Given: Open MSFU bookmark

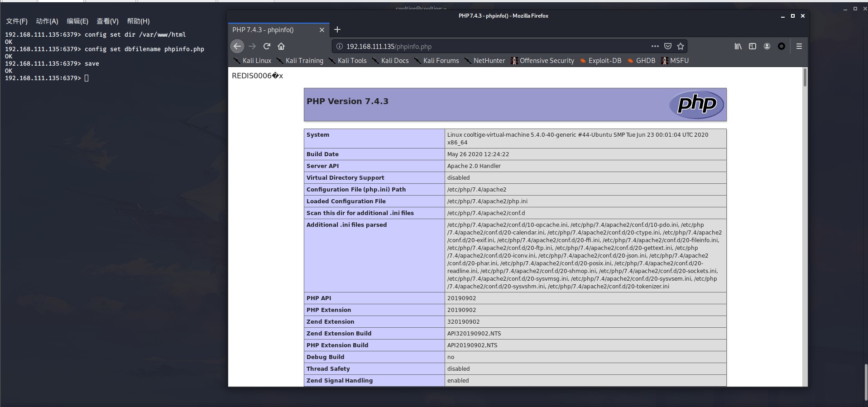Looking at the screenshot, I should point(675,61).
